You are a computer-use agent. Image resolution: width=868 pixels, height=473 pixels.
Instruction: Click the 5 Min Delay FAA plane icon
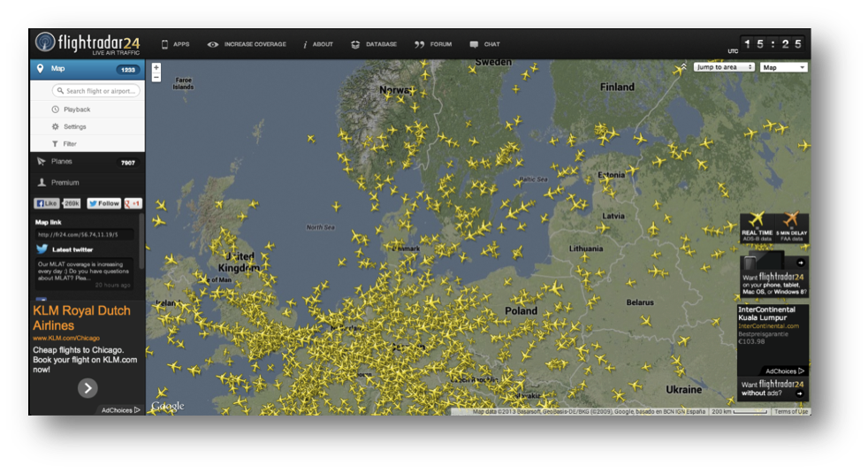791,220
